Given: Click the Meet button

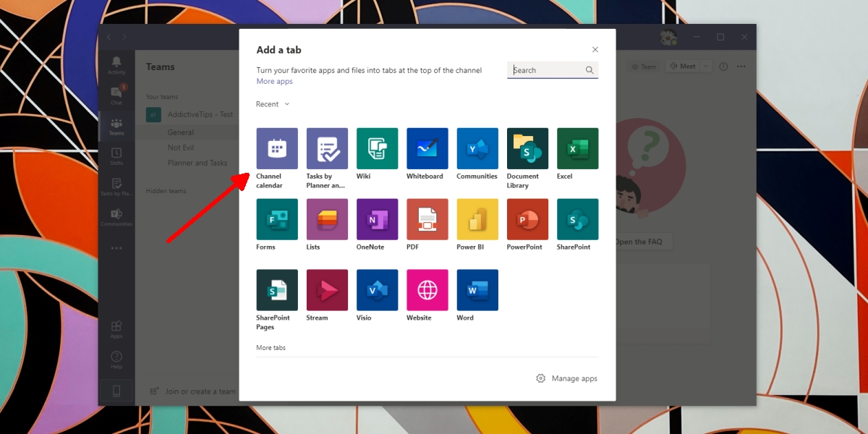Looking at the screenshot, I should 682,67.
